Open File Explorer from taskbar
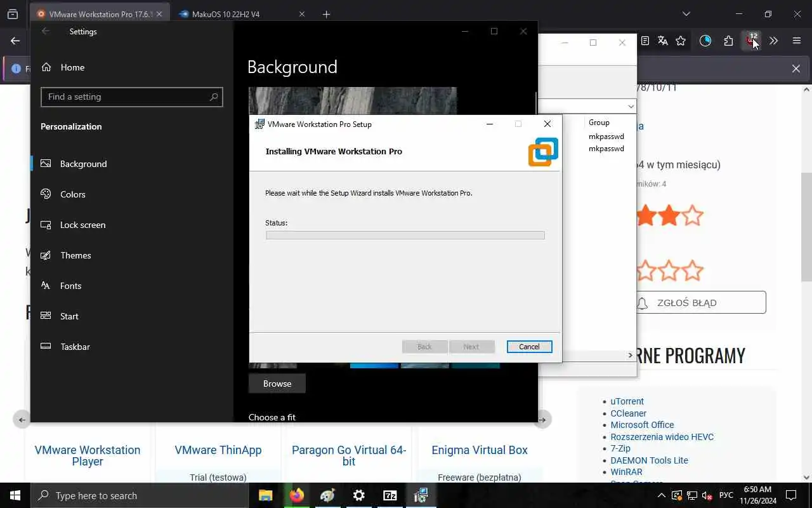The width and height of the screenshot is (812, 508). click(265, 495)
